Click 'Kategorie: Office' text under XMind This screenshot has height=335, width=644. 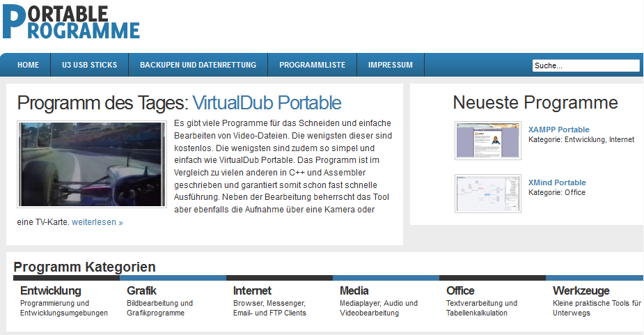click(x=557, y=192)
